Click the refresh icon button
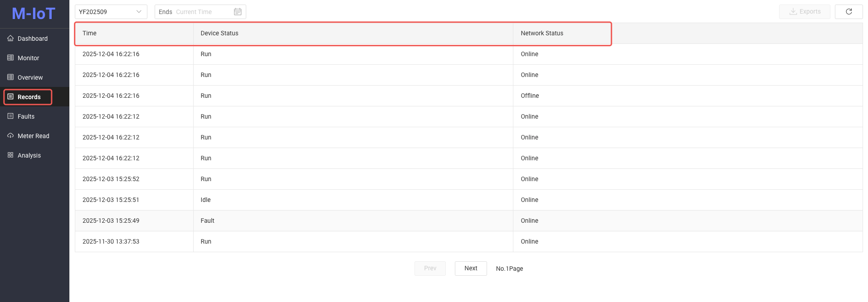The width and height of the screenshot is (868, 302). click(x=848, y=12)
